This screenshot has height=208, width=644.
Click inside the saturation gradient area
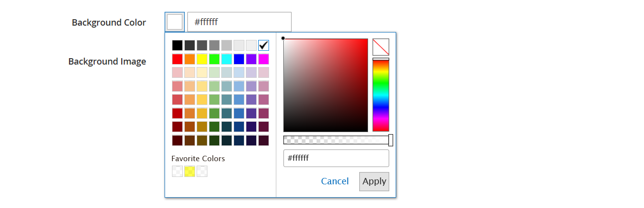[x=326, y=85]
